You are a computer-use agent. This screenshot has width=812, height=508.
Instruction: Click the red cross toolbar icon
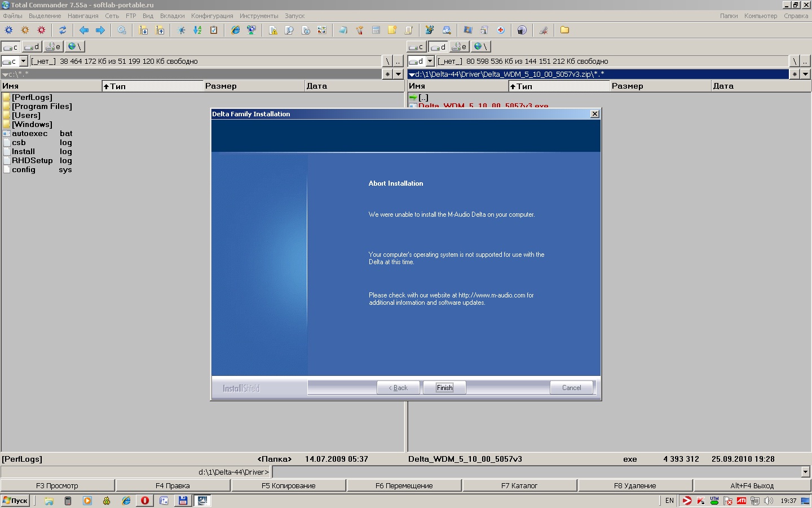tap(501, 30)
